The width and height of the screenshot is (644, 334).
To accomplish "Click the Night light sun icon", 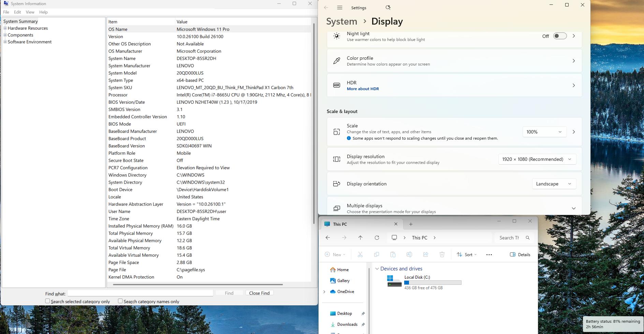I will click(337, 36).
